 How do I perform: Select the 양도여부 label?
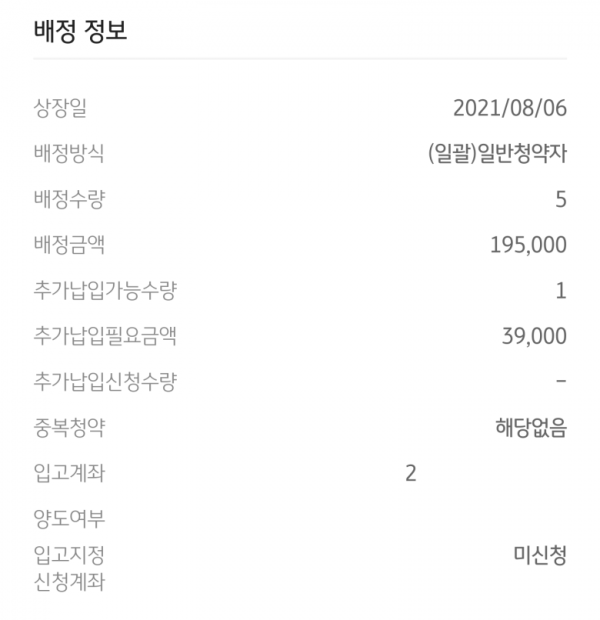(69, 519)
